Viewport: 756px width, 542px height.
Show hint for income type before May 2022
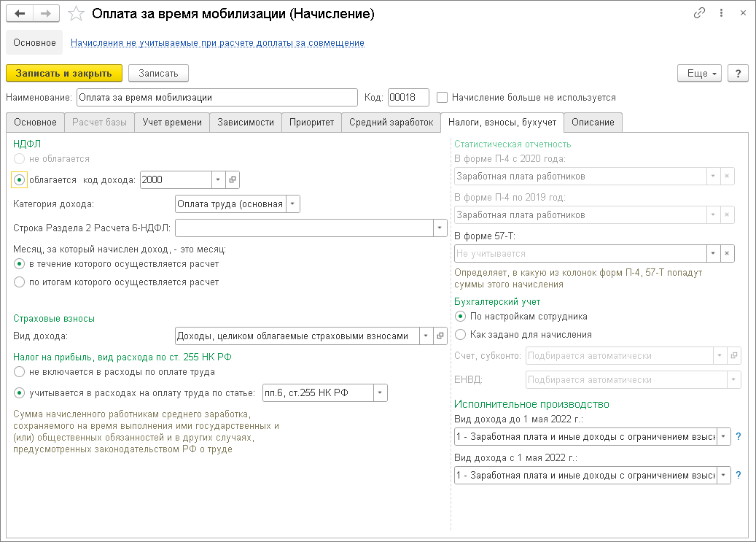point(739,436)
